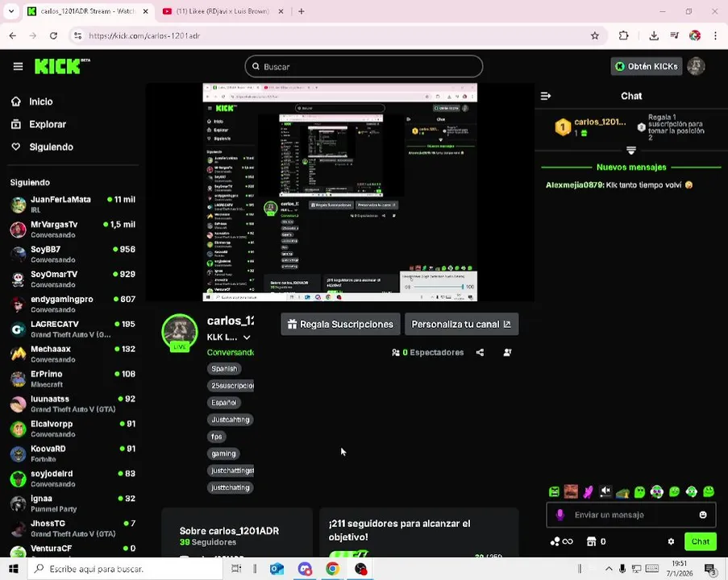
Task: Jump to Nuevos mensajes in chat
Action: click(x=631, y=168)
